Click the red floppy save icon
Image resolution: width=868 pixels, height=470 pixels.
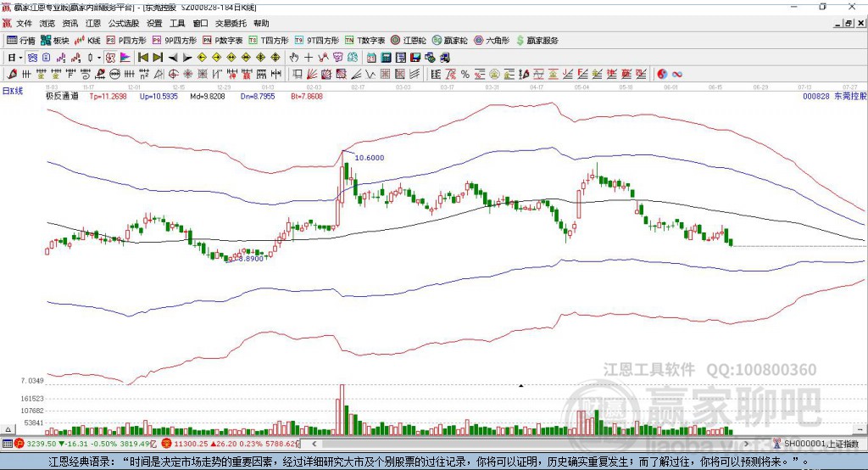click(x=415, y=57)
